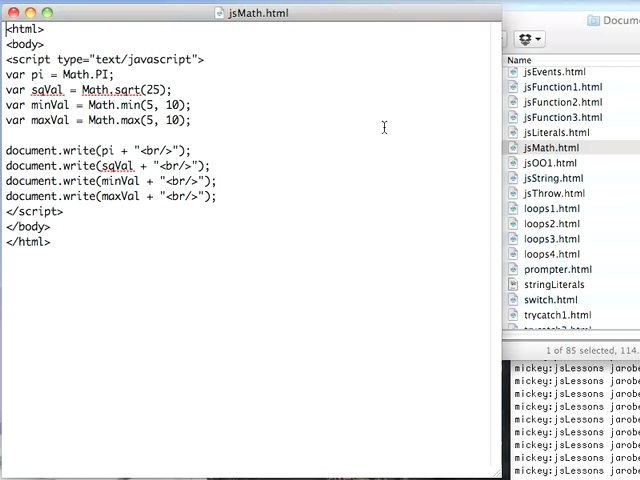The width and height of the screenshot is (640, 480).
Task: Click the file icon next to loops1.html
Action: tap(513, 209)
